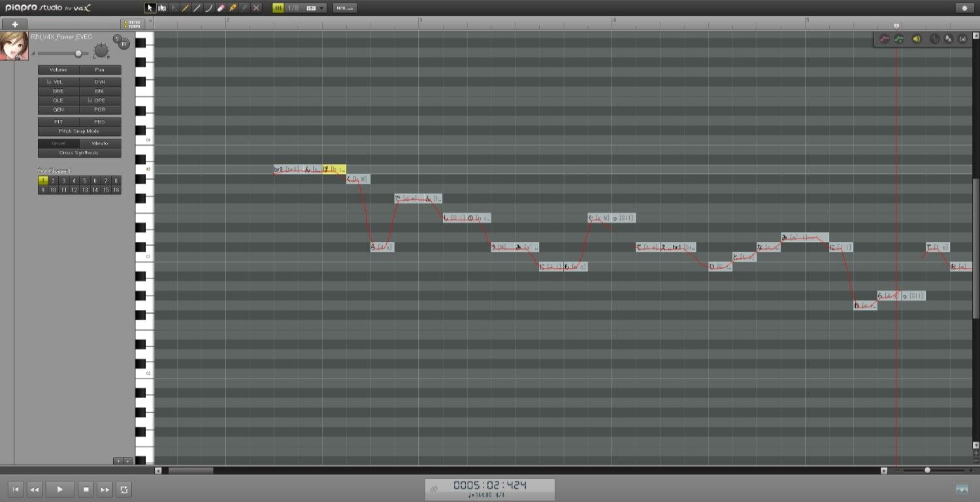This screenshot has height=502, width=980.
Task: Toggle the yellow snap-to-grid button
Action: [278, 8]
